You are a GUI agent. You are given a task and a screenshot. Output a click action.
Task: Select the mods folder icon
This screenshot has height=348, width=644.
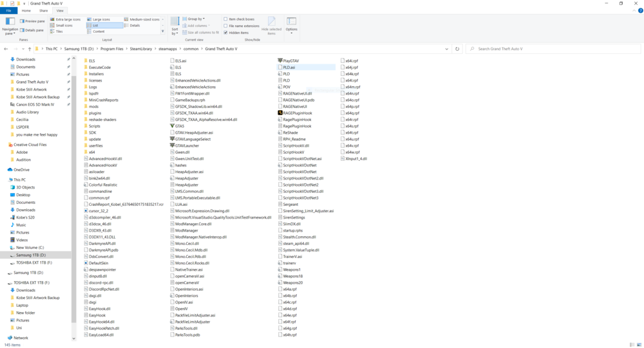tap(86, 106)
